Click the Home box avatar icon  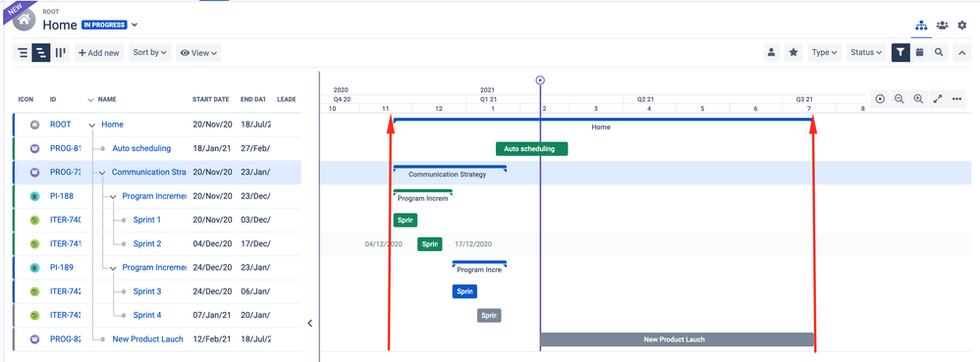25,20
